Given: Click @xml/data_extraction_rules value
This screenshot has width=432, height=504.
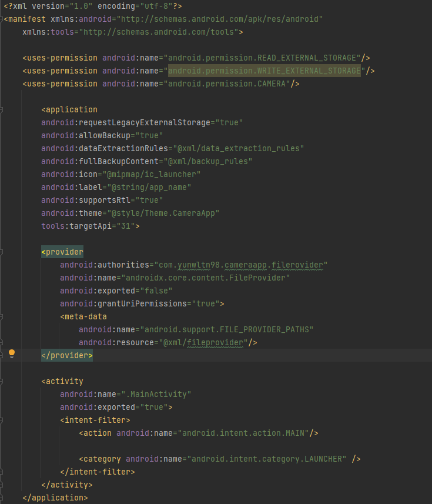Looking at the screenshot, I should tap(239, 148).
